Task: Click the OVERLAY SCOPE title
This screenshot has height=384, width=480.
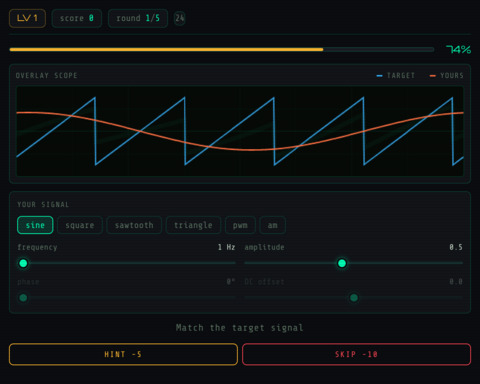Action: click(46, 76)
